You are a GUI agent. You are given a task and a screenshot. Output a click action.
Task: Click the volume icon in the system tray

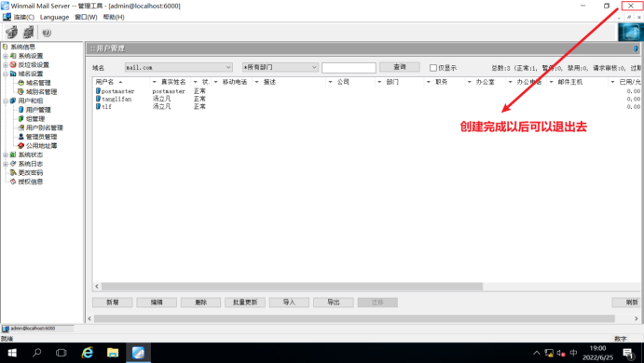[561, 353]
